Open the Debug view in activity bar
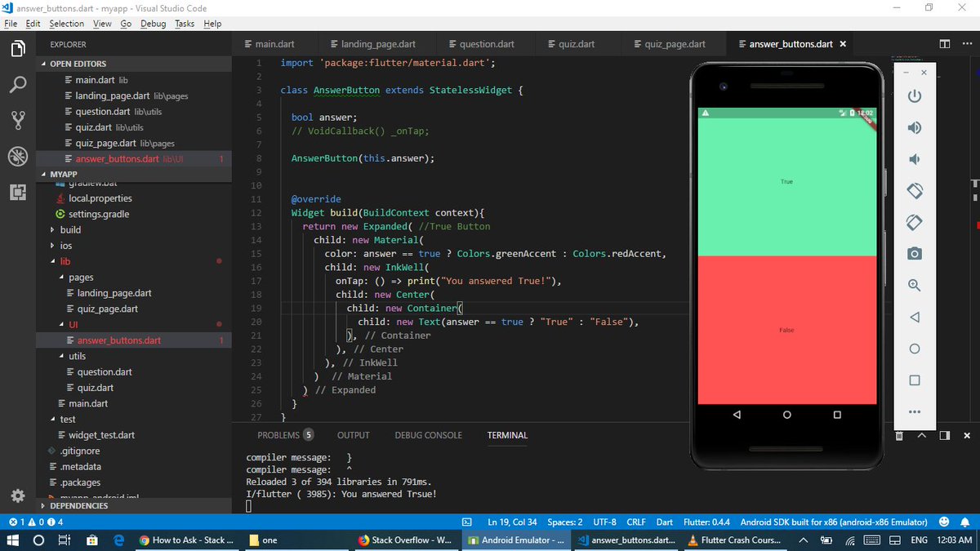This screenshot has width=980, height=551. pyautogui.click(x=17, y=156)
